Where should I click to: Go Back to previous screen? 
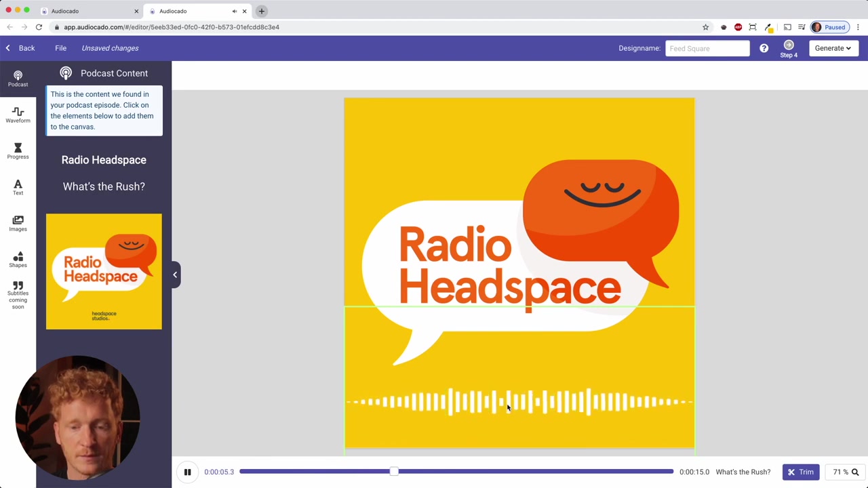[x=20, y=48]
